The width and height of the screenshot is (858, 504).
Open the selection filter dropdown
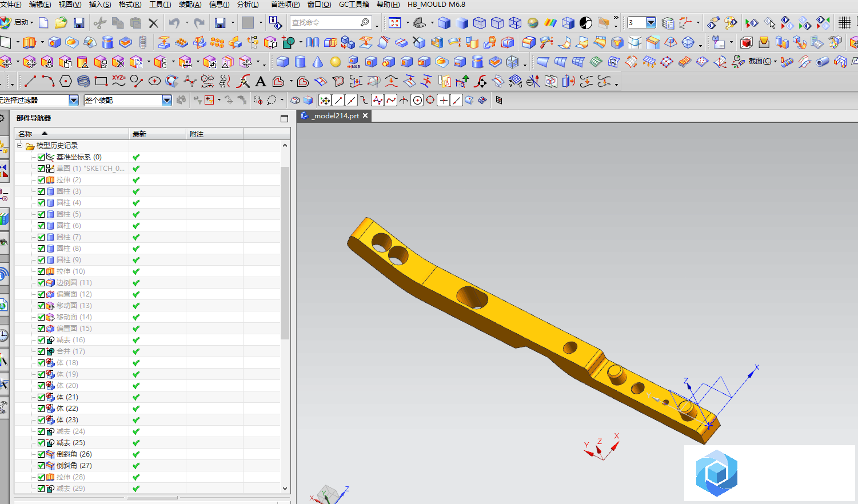pyautogui.click(x=74, y=101)
